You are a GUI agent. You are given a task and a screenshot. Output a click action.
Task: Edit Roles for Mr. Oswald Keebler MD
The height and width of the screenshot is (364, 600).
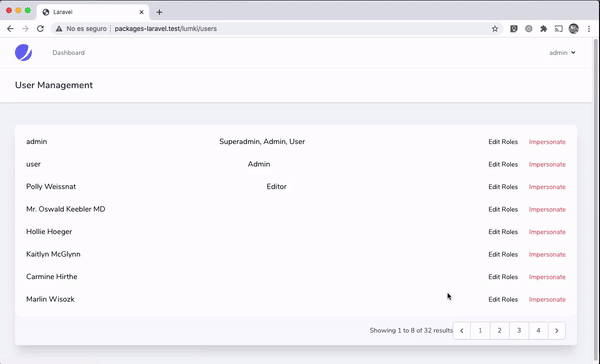coord(503,209)
